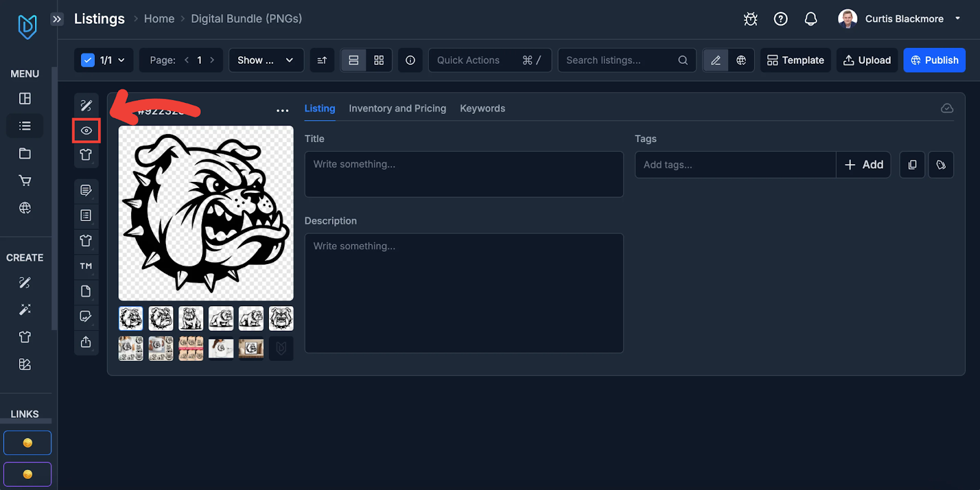Switch to the globe mode toggle

741,60
